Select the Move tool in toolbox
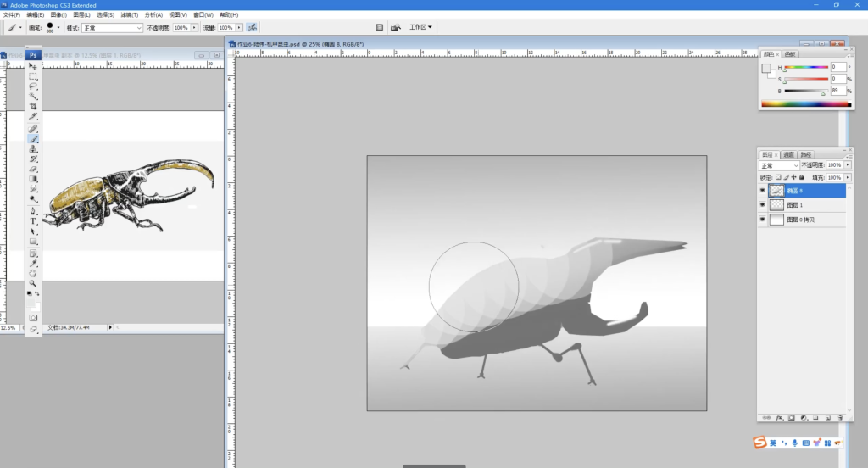 click(34, 66)
